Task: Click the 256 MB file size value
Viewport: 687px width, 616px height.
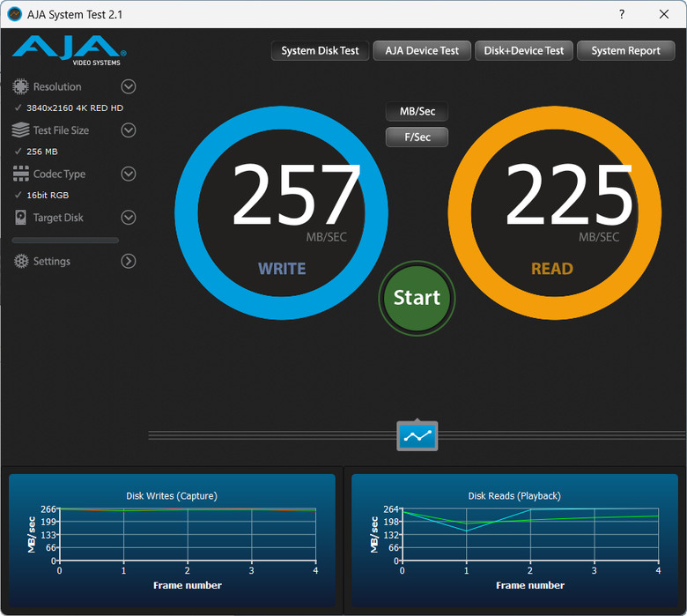Action: click(42, 152)
